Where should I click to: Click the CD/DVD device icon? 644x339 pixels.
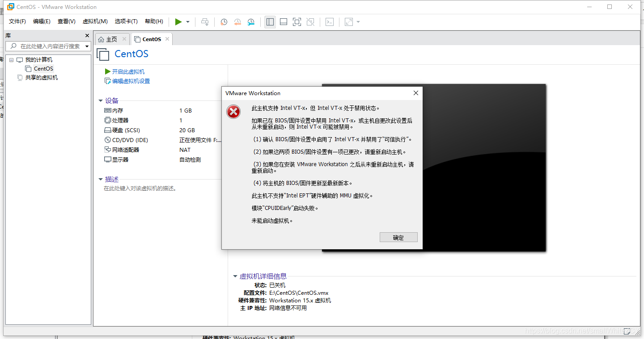108,140
